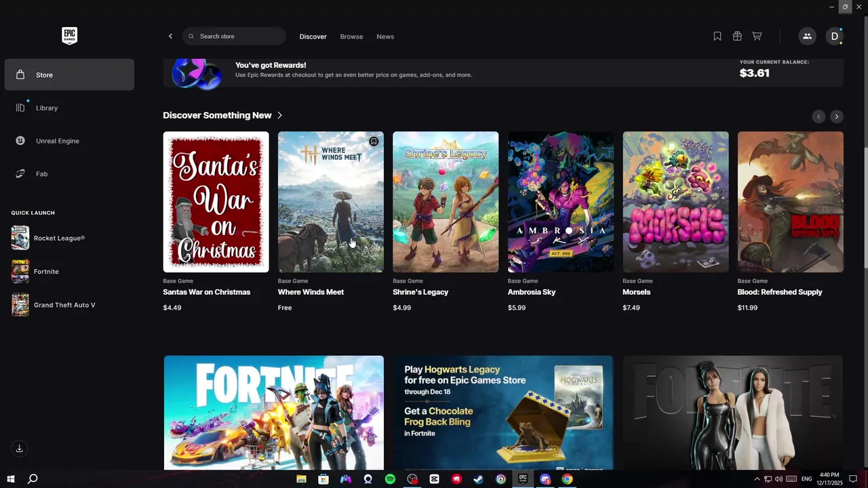Click the Santas War on Christmas title

(x=207, y=292)
